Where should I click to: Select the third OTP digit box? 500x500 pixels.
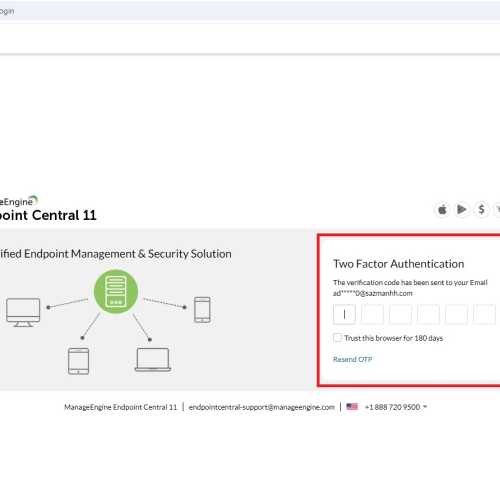400,314
